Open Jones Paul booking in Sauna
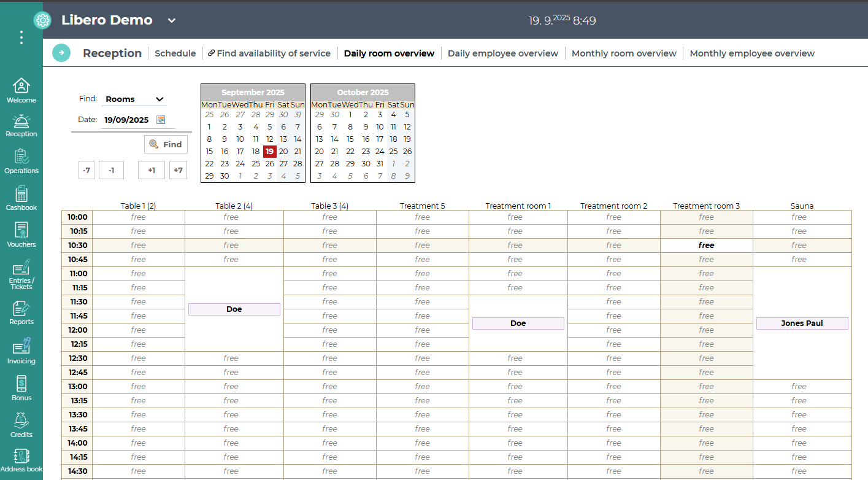The height and width of the screenshot is (480, 868). [x=802, y=323]
